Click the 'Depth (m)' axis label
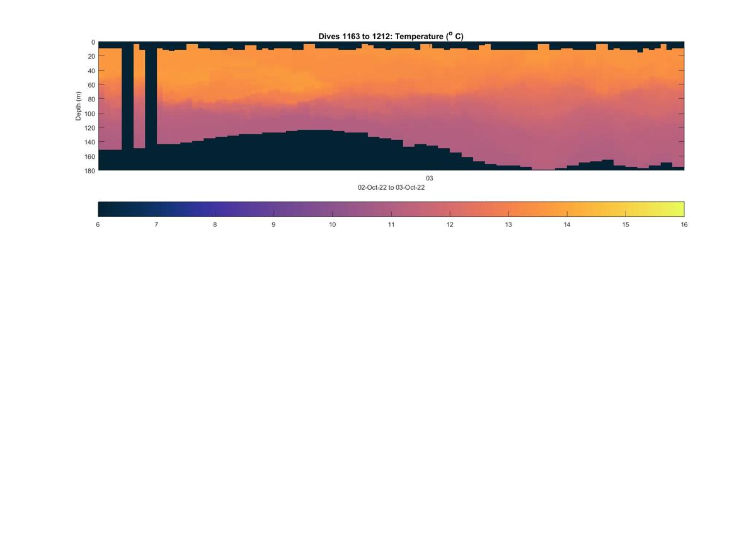The width and height of the screenshot is (756, 558). click(79, 106)
